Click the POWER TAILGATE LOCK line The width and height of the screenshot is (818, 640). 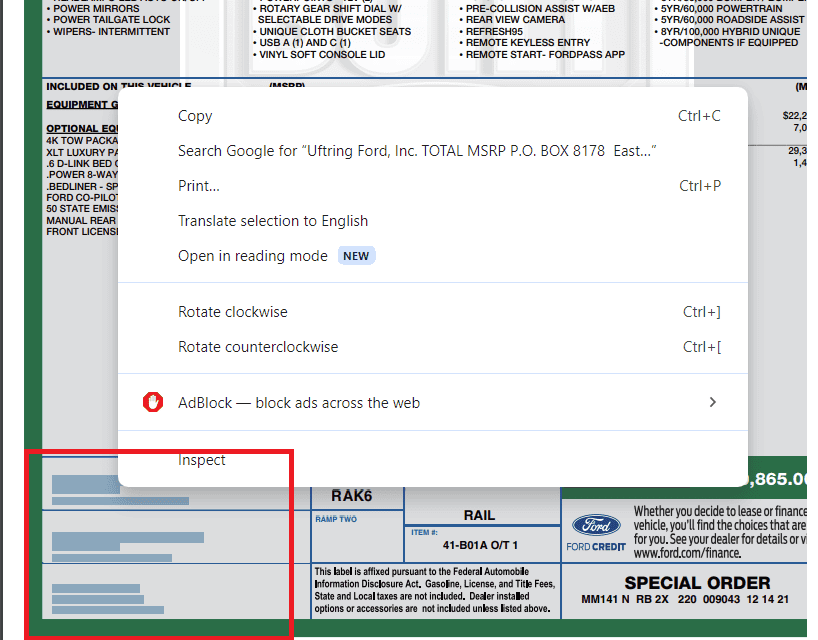click(x=111, y=20)
